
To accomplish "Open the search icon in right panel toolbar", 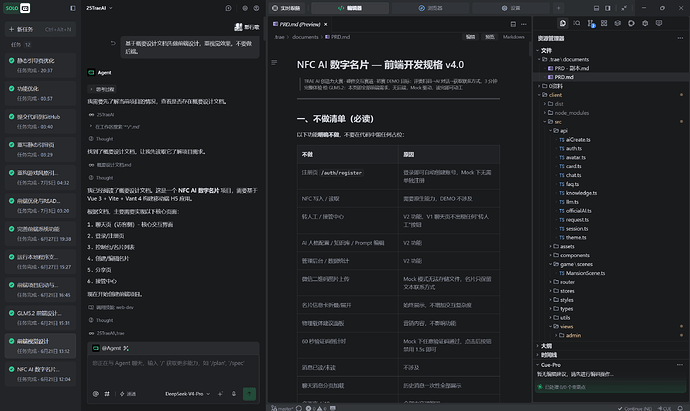I will click(x=576, y=23).
